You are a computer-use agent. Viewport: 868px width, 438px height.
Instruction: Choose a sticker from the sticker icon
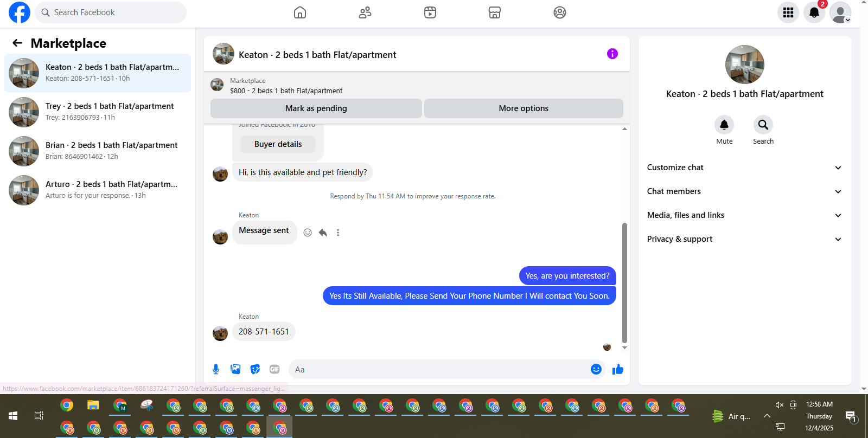[255, 369]
